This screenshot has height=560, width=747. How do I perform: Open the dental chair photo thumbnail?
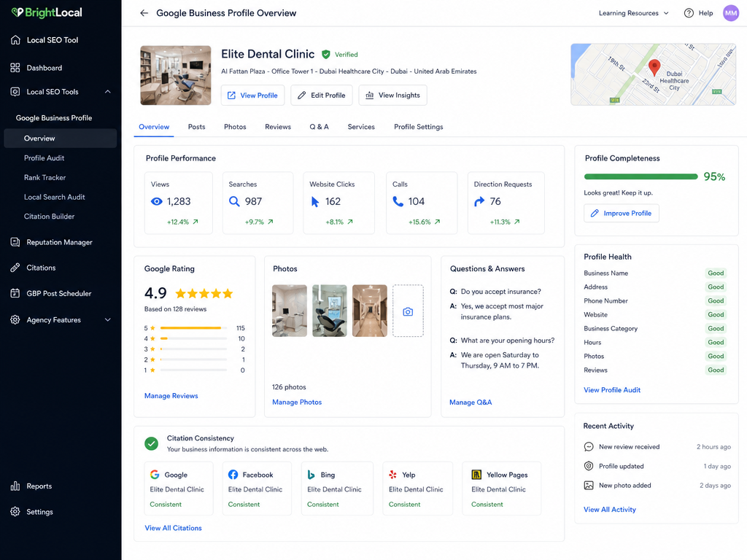(x=330, y=311)
